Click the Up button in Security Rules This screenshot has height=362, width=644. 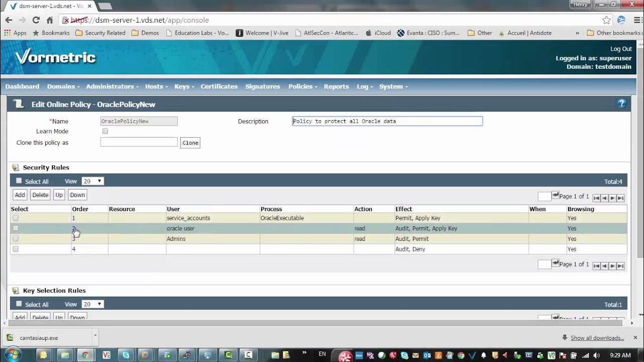point(59,195)
